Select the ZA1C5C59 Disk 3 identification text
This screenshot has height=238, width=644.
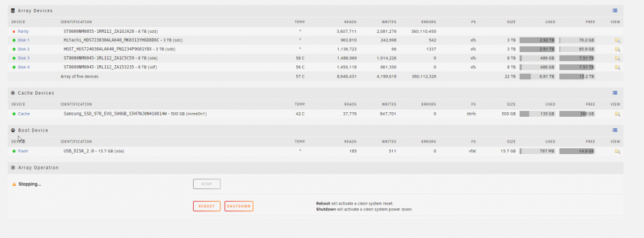point(110,58)
